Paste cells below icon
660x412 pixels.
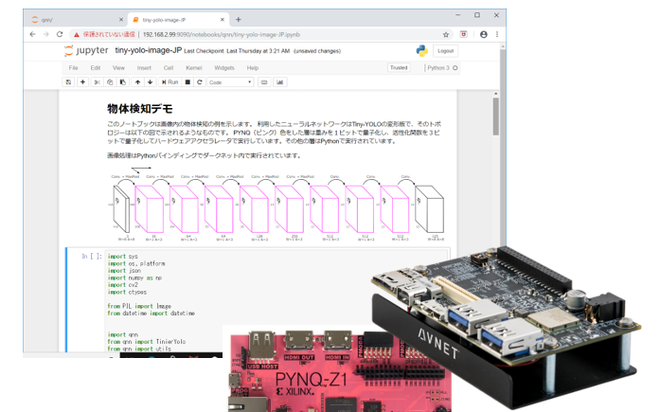(123, 82)
